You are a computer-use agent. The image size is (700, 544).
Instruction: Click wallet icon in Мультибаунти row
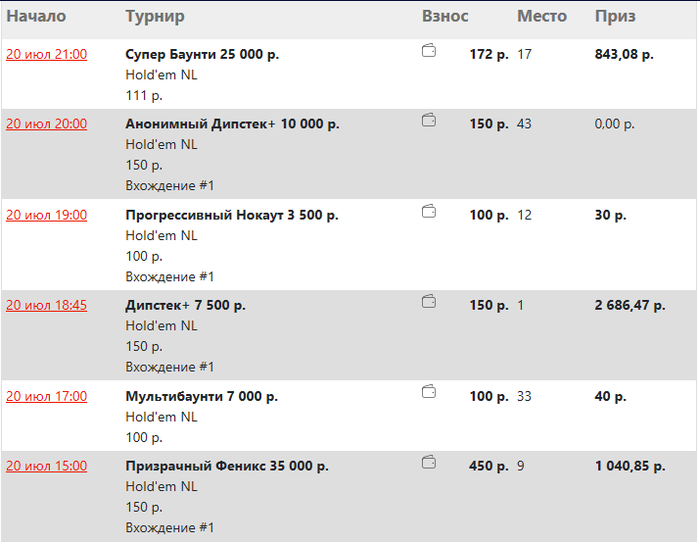click(x=429, y=392)
